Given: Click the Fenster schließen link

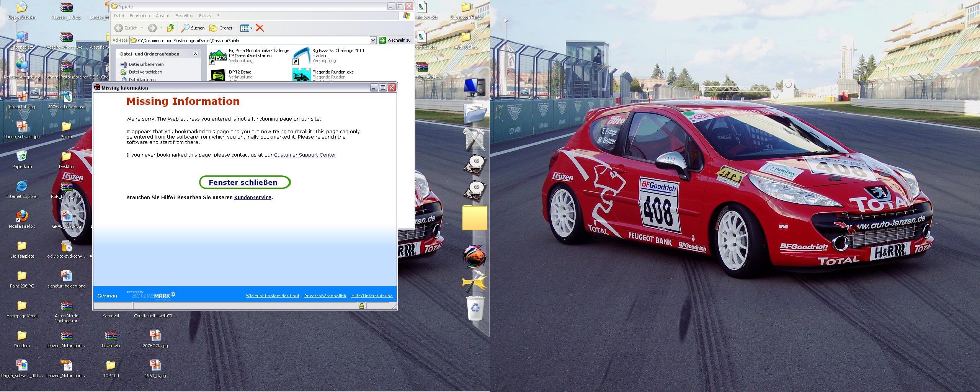Looking at the screenshot, I should (243, 183).
